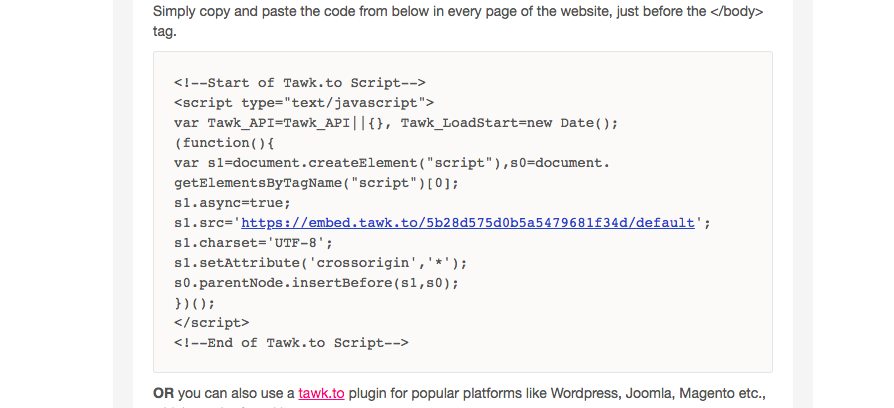Viewport: 894px width, 408px height.
Task: Click the Start of Tawk.to Script comment
Action: (300, 83)
